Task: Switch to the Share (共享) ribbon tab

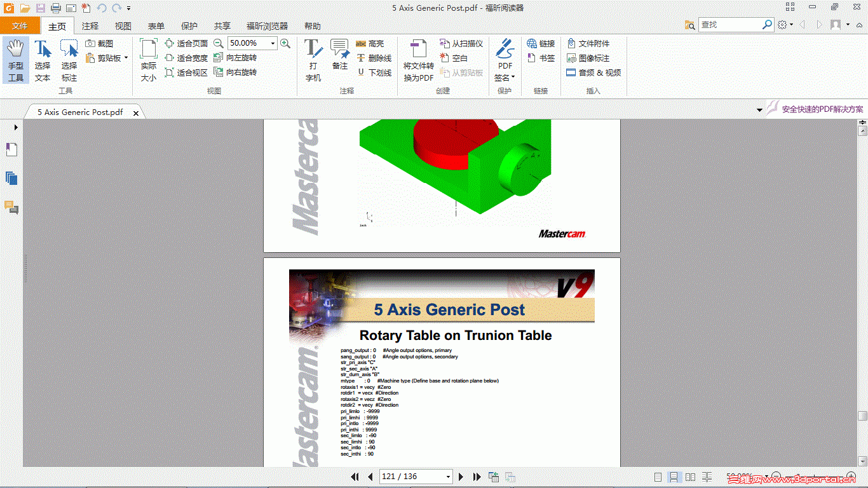Action: 222,26
